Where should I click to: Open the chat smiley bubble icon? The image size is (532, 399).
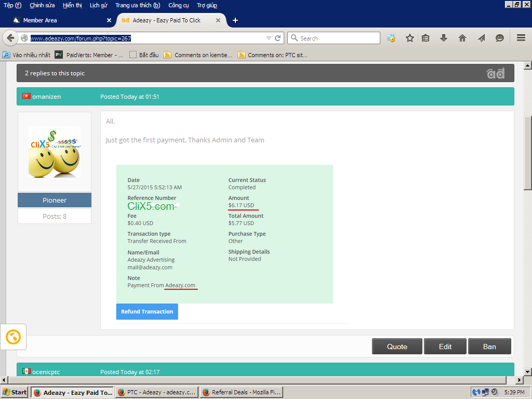pos(499,38)
